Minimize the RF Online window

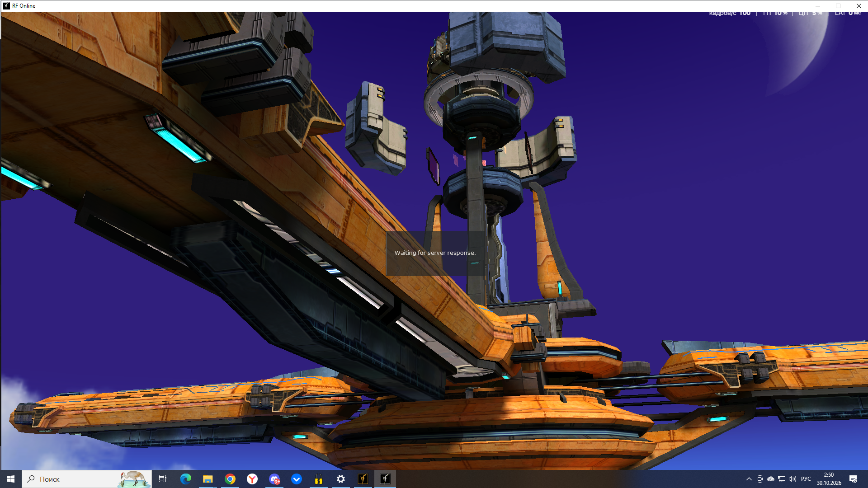coord(817,6)
